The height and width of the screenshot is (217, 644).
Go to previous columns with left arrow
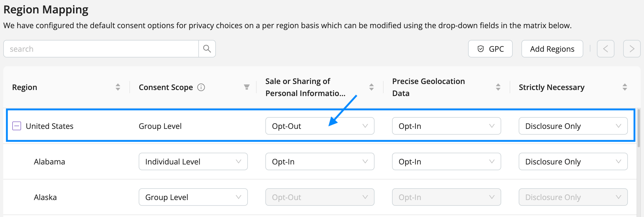click(606, 49)
